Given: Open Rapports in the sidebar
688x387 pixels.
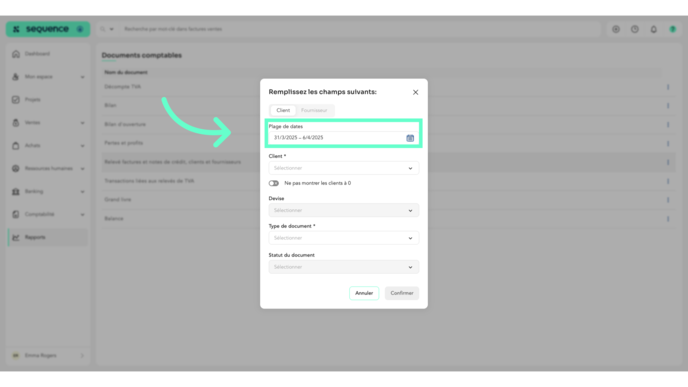Looking at the screenshot, I should pyautogui.click(x=47, y=237).
